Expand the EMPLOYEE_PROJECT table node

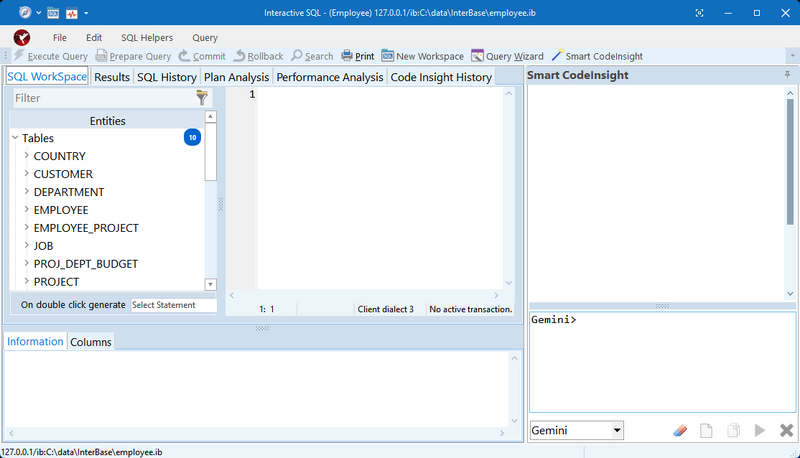(27, 227)
